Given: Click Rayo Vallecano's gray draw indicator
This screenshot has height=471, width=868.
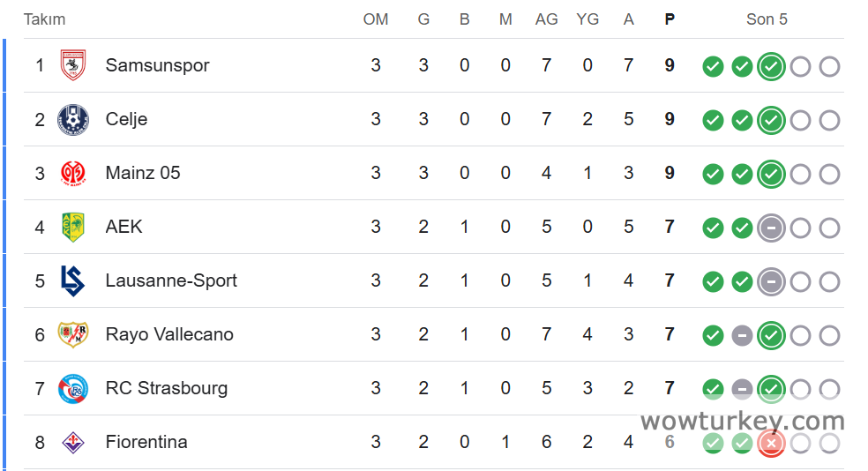Looking at the screenshot, I should [742, 336].
